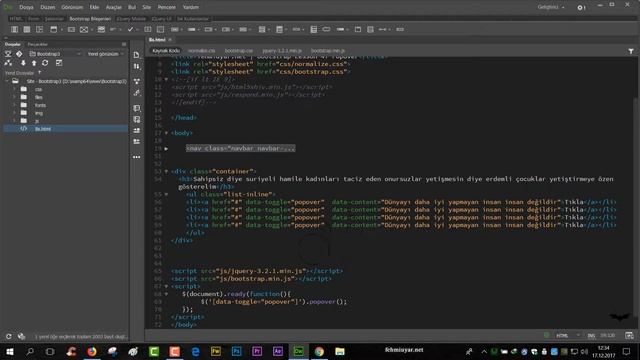Click the file management arrows icon in the code toolbar
This screenshot has height=360, width=640.
(136, 66)
